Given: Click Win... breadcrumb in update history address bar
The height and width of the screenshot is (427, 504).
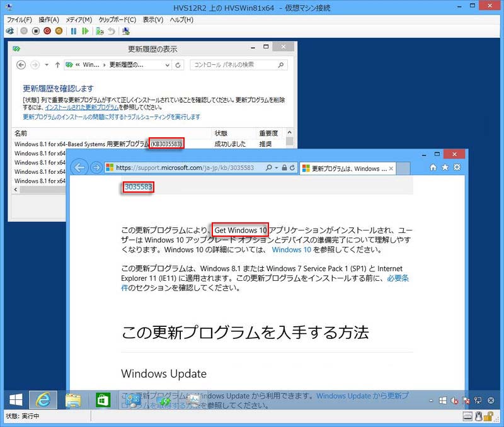Looking at the screenshot, I should coord(91,65).
